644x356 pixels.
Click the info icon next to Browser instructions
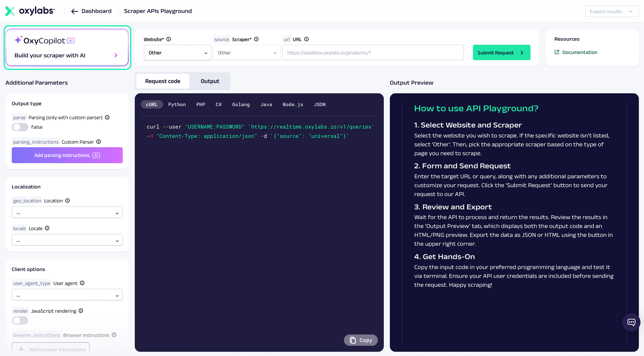114,335
